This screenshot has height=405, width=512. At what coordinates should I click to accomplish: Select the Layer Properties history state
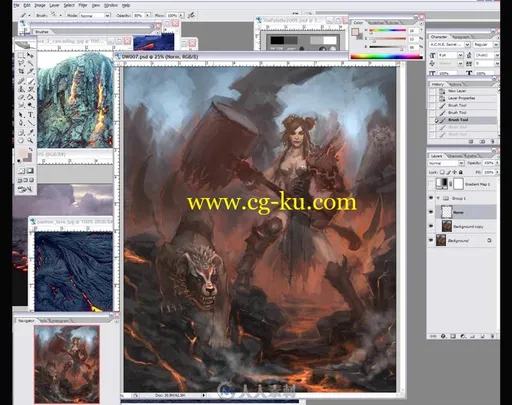[x=462, y=98]
